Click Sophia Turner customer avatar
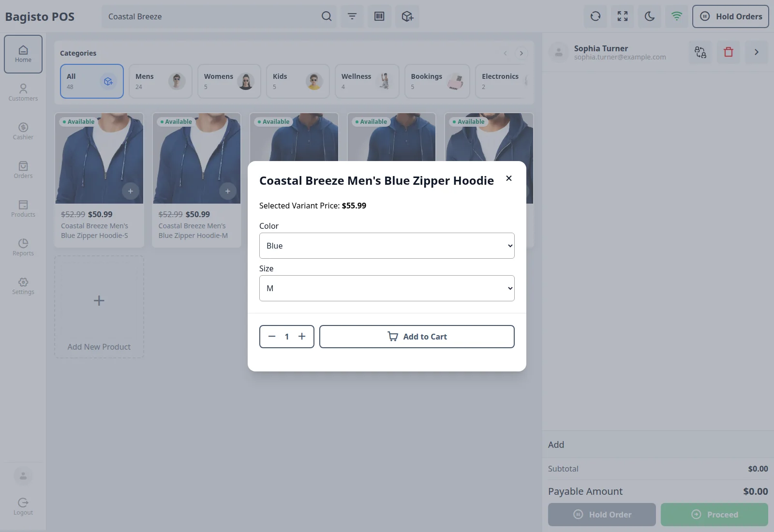The image size is (774, 532). tap(559, 52)
